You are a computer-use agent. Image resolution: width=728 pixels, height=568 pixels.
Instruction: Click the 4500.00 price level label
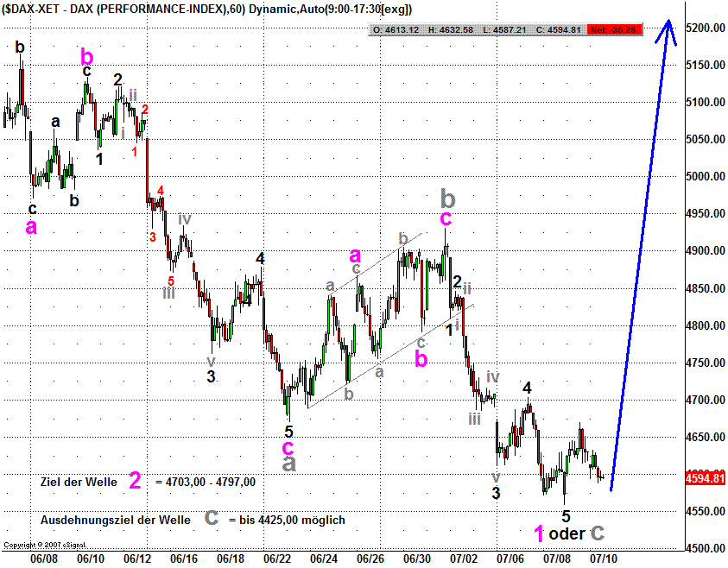click(706, 549)
